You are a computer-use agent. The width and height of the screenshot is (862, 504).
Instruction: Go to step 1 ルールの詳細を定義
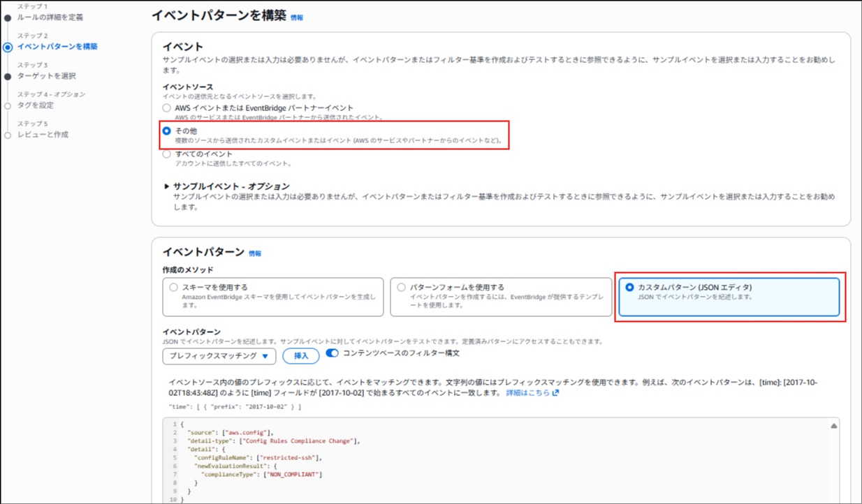pyautogui.click(x=50, y=17)
